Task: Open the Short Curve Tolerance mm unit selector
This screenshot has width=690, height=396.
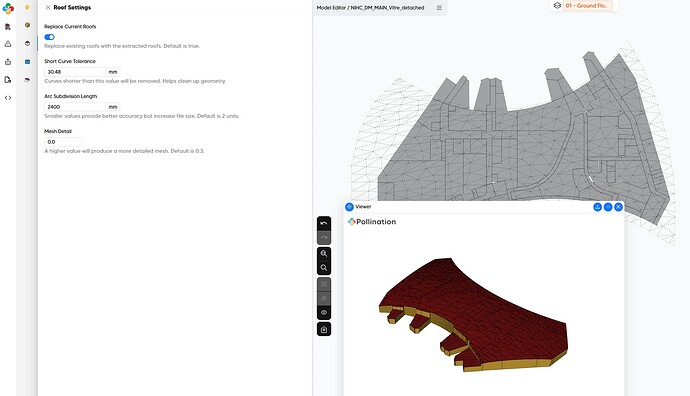Action: pos(113,72)
